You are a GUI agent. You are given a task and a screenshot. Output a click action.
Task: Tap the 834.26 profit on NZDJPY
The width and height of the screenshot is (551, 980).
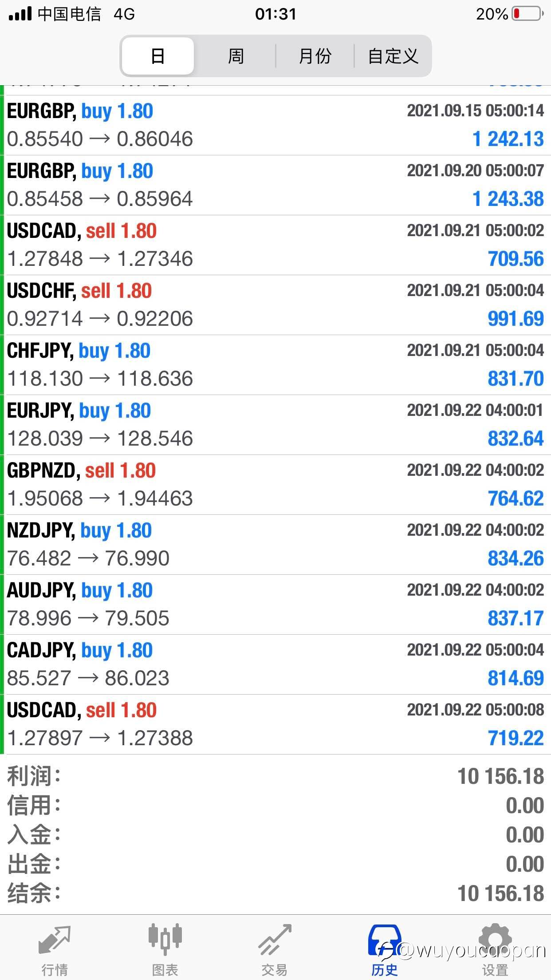point(516,558)
